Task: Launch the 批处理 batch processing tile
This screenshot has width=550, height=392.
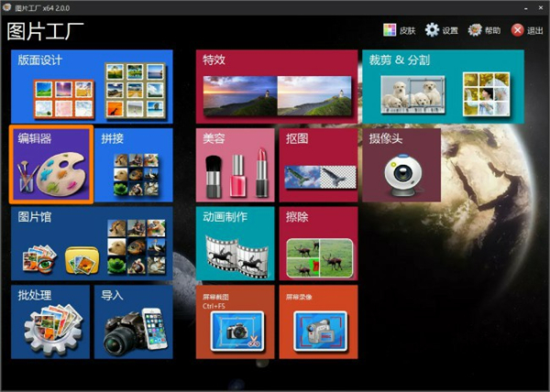Action: (x=50, y=322)
